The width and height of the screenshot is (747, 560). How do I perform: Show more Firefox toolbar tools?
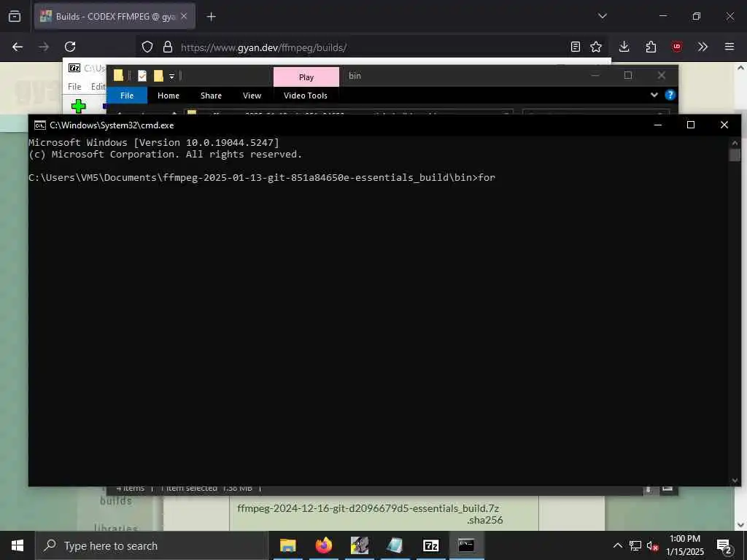[703, 47]
